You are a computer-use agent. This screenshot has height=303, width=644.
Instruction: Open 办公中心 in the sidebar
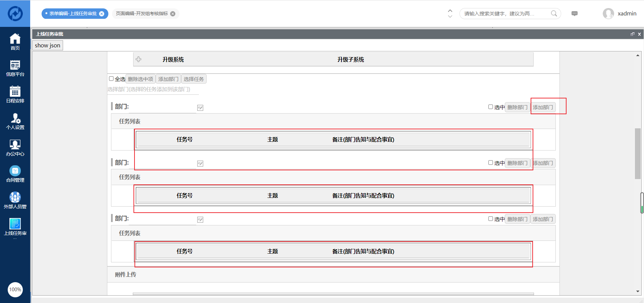15,148
